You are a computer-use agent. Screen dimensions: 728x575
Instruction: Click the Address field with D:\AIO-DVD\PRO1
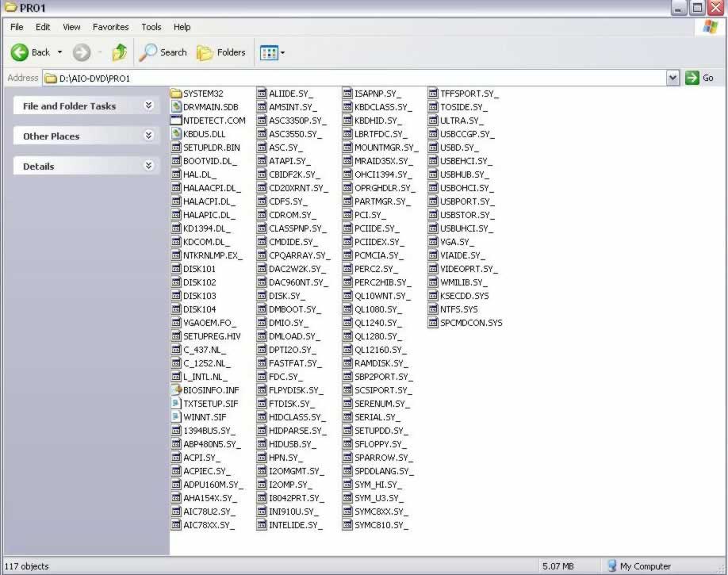coord(354,78)
